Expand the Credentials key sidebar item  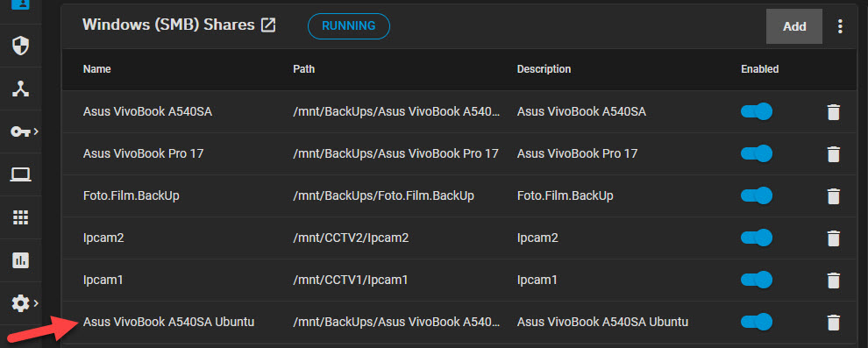pos(25,131)
